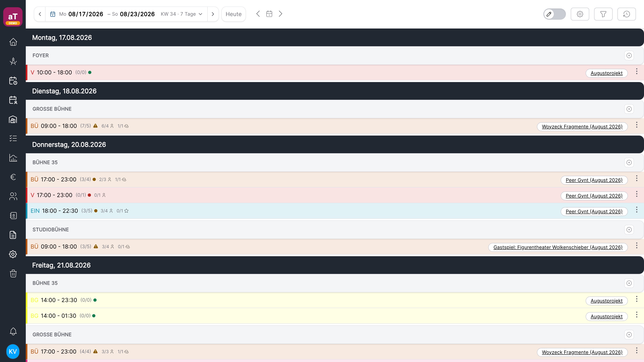Open options menu for Gastspiel Figurentheater row
This screenshot has width=644, height=362.
tap(637, 246)
